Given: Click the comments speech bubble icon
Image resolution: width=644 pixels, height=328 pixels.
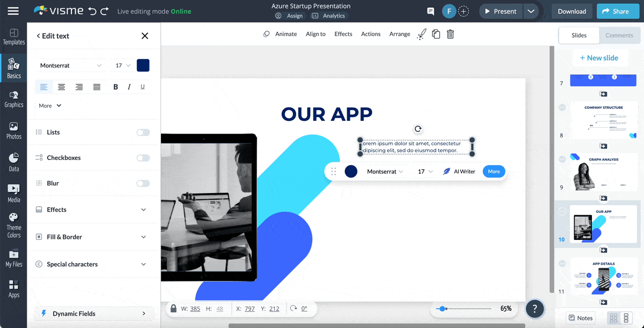Looking at the screenshot, I should coord(430,11).
